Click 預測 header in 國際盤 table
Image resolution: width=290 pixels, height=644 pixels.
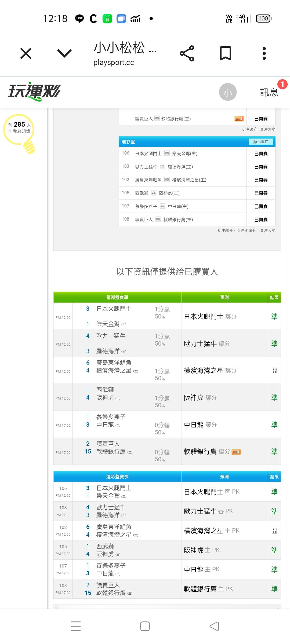224,297
